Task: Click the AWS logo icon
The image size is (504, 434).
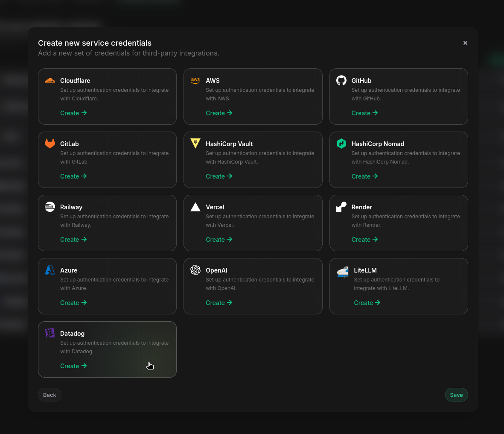Action: coord(195,80)
